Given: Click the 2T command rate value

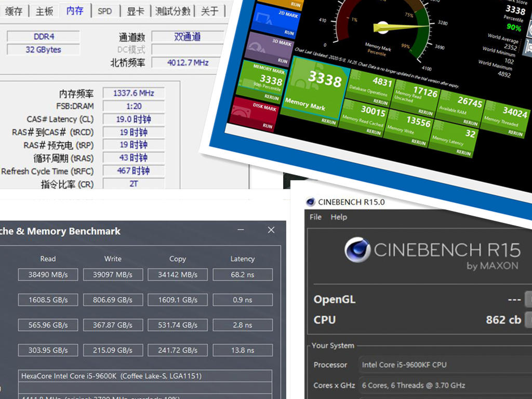Looking at the screenshot, I should pyautogui.click(x=134, y=183).
